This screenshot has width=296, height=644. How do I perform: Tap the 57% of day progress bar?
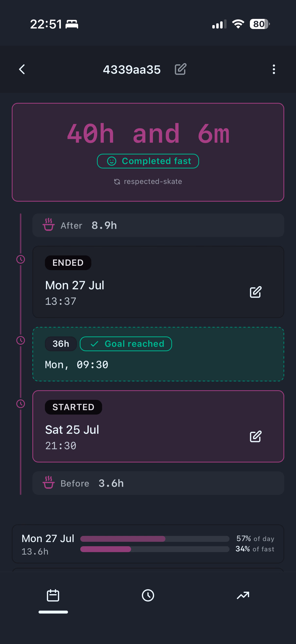[x=155, y=539]
